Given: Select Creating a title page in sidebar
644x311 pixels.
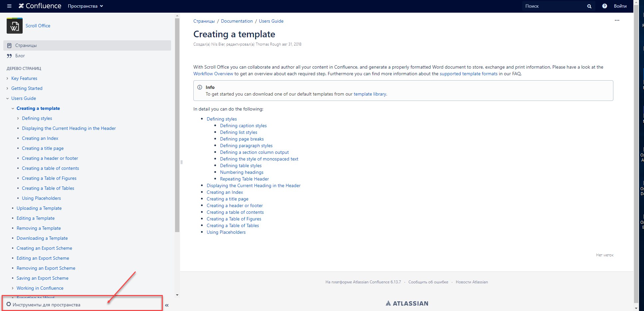Looking at the screenshot, I should (x=43, y=148).
